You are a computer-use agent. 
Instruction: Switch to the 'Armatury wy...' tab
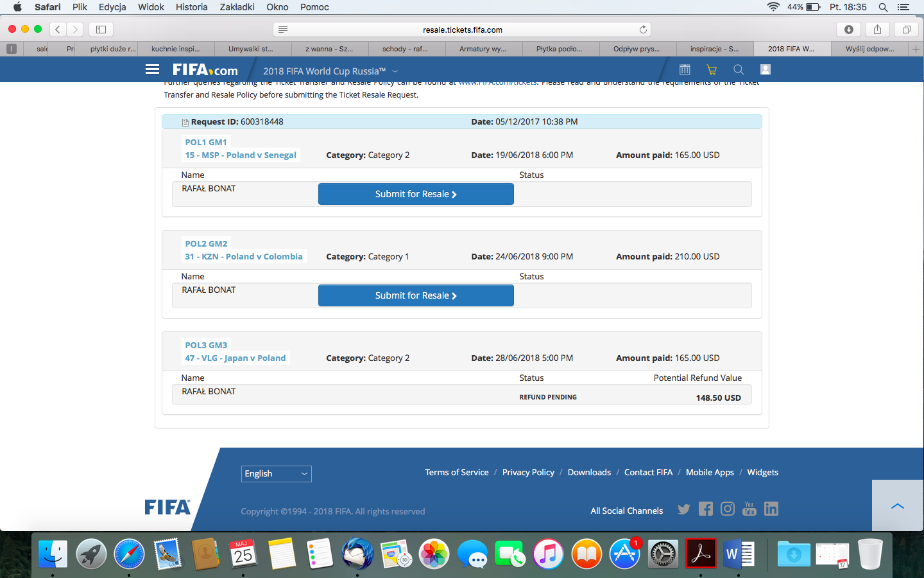click(x=484, y=49)
